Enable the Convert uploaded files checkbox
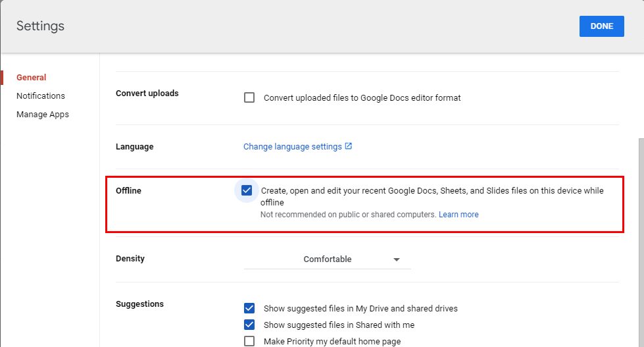This screenshot has height=347, width=644. [x=249, y=97]
